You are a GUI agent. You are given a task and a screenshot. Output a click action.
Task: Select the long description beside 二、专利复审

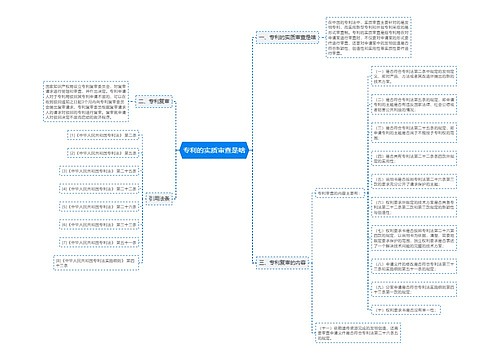(x=86, y=101)
